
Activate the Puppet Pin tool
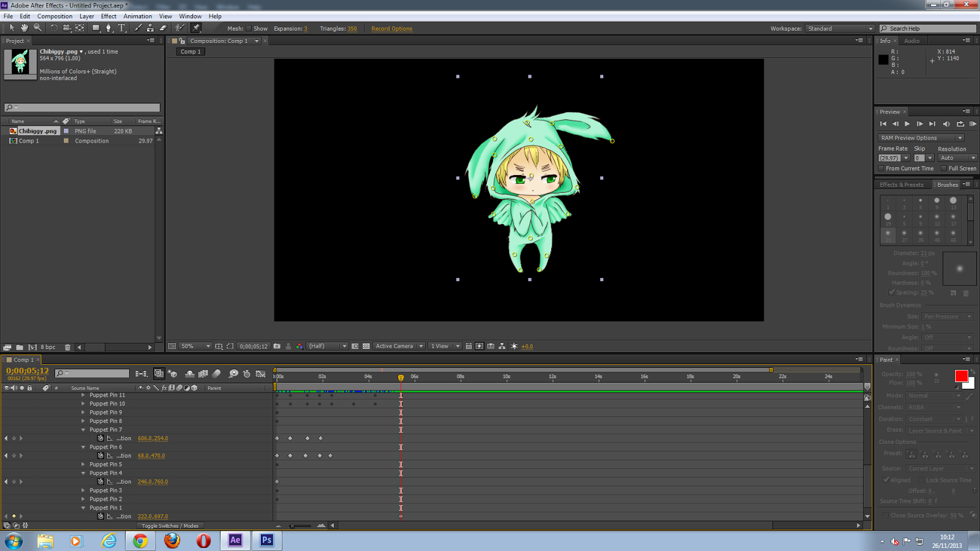[196, 28]
